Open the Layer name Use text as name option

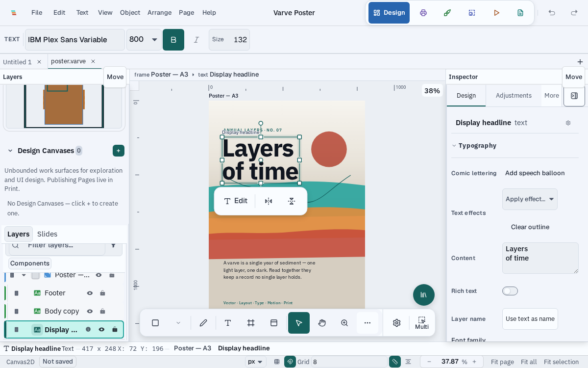point(530,319)
